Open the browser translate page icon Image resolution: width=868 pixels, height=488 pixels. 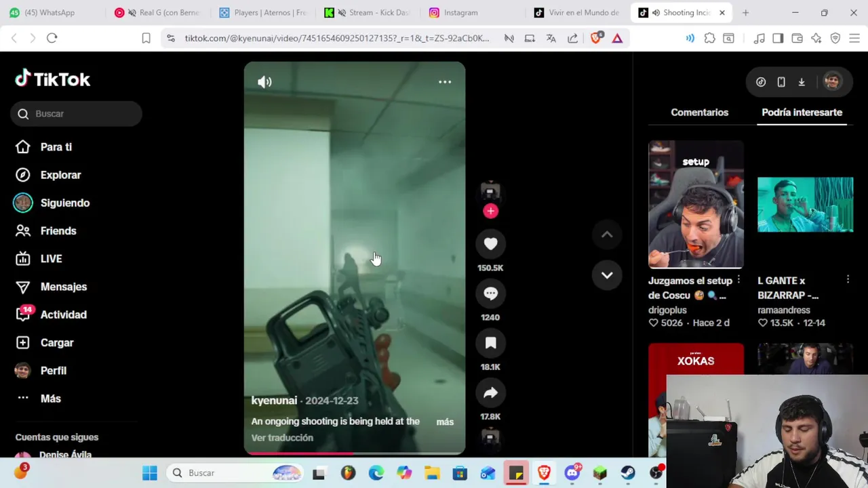click(551, 39)
